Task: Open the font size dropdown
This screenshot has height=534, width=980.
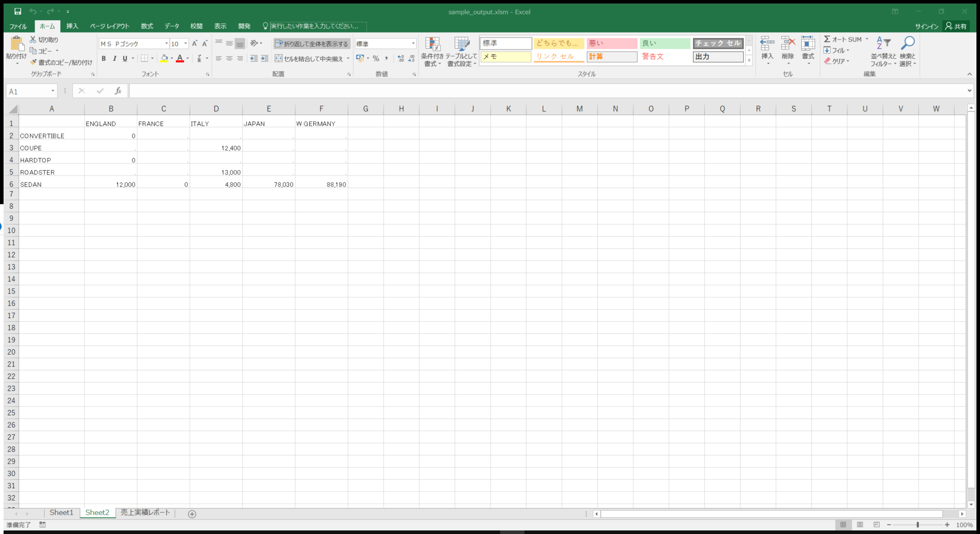Action: (x=185, y=44)
